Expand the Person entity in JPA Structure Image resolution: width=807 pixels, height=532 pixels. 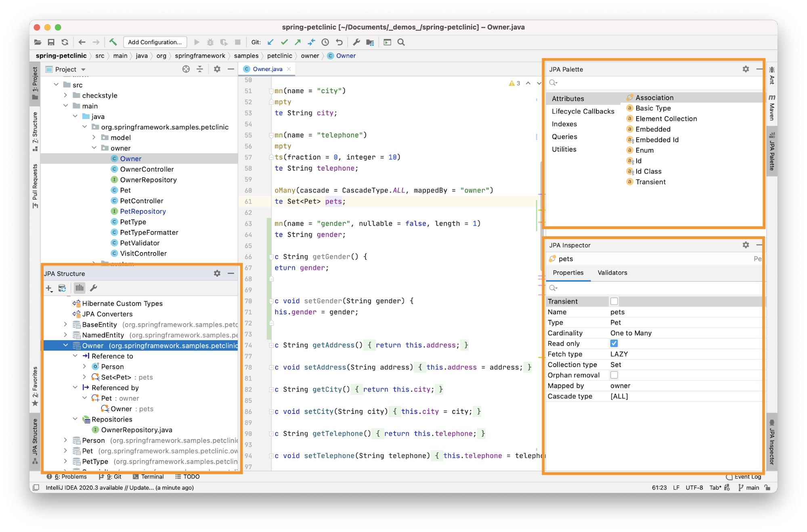pyautogui.click(x=65, y=440)
